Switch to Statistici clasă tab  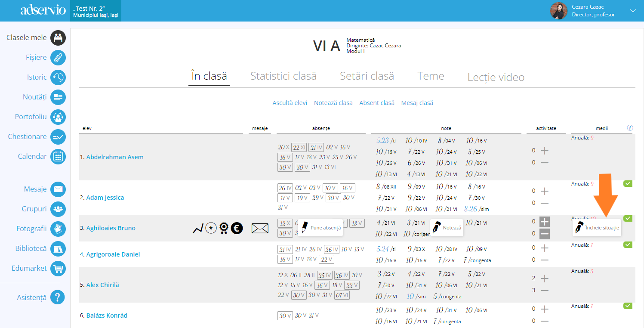pyautogui.click(x=283, y=76)
